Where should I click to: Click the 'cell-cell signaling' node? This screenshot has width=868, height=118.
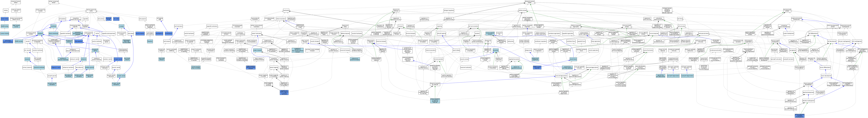pyautogui.click(x=441, y=34)
